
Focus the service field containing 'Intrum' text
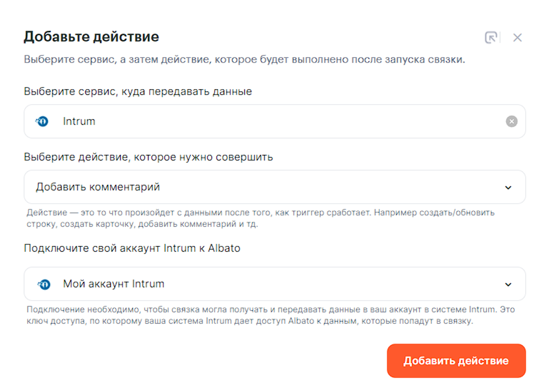pos(250,122)
